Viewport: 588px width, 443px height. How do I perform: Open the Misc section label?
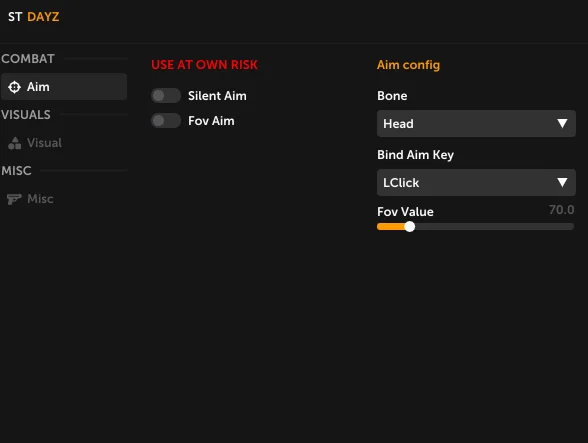[40, 199]
